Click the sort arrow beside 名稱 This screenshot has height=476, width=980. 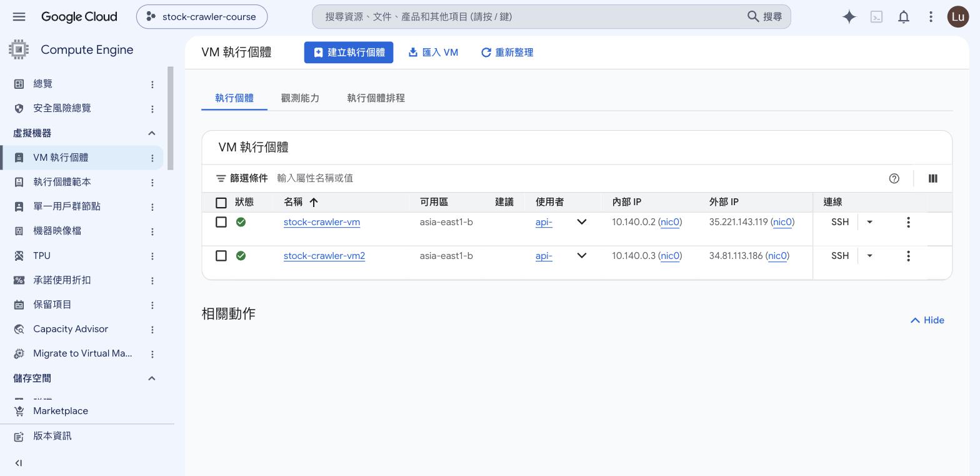(x=314, y=202)
